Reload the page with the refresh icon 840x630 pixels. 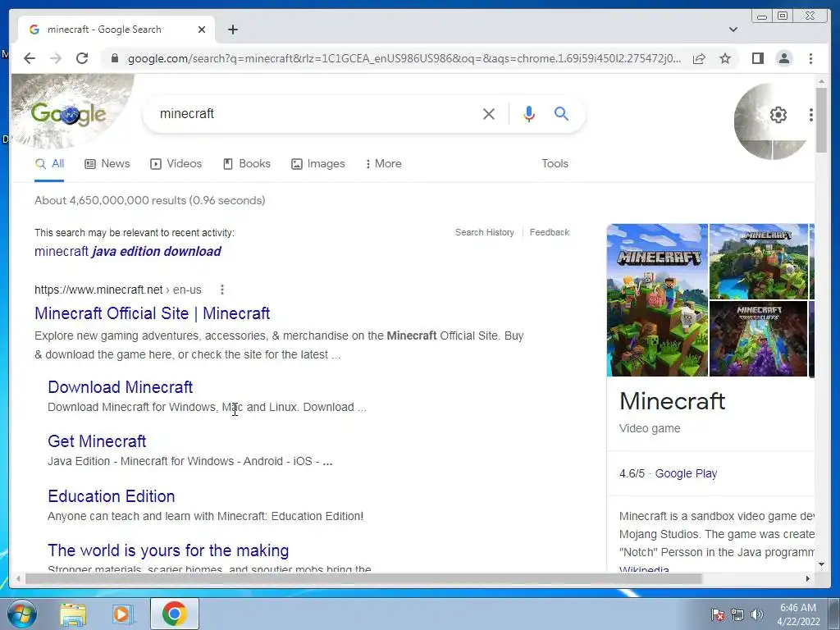point(82,58)
